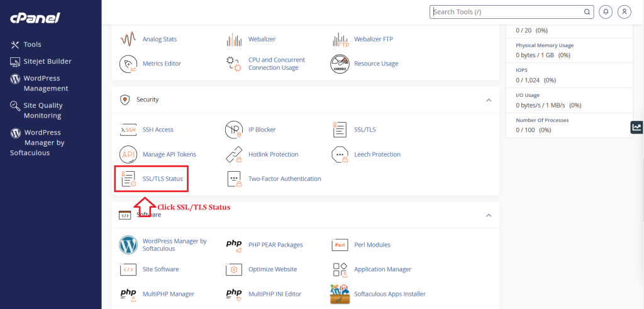
Task: Click the Application Manager icon
Action: 340,269
